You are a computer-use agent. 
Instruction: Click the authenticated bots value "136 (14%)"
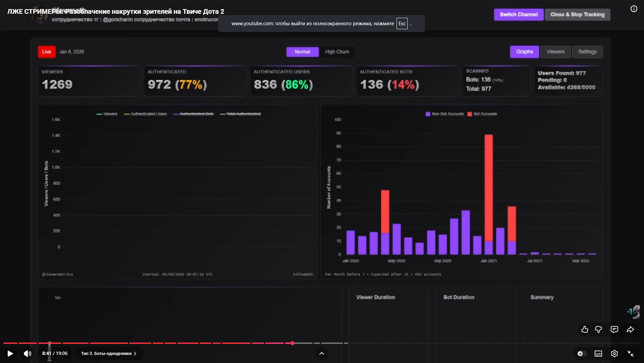point(389,84)
